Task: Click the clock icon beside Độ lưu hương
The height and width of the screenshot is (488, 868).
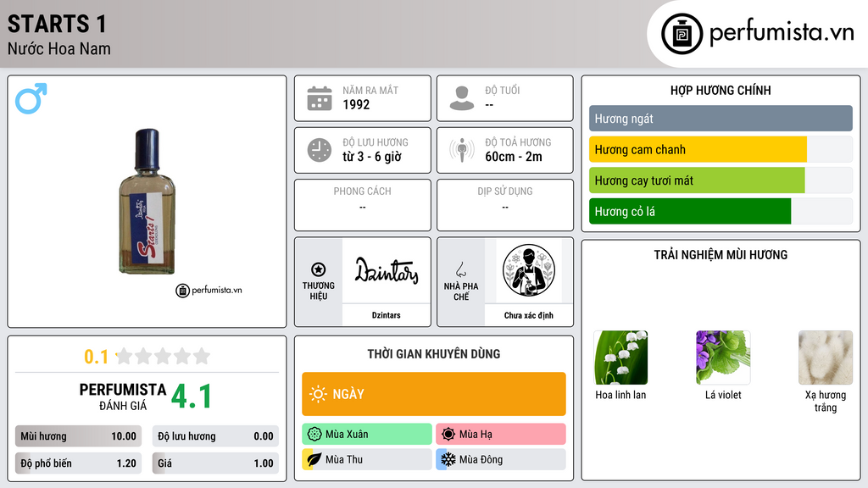Action: (x=320, y=150)
